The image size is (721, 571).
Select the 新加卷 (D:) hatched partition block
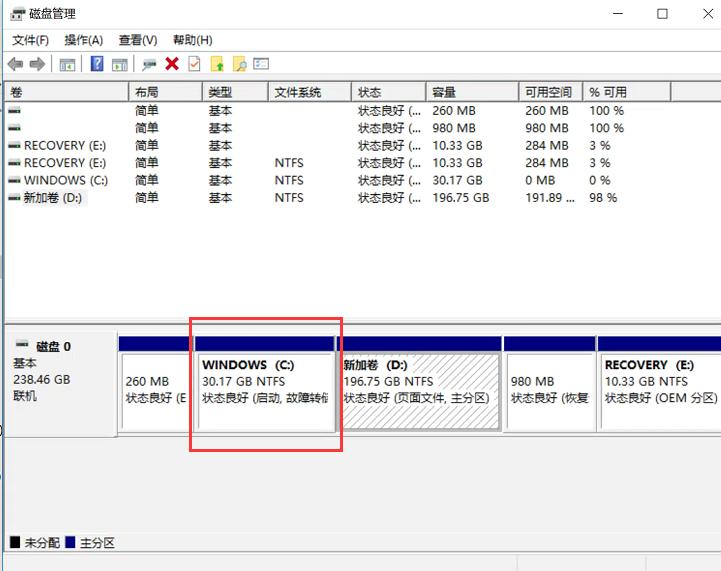coord(420,384)
